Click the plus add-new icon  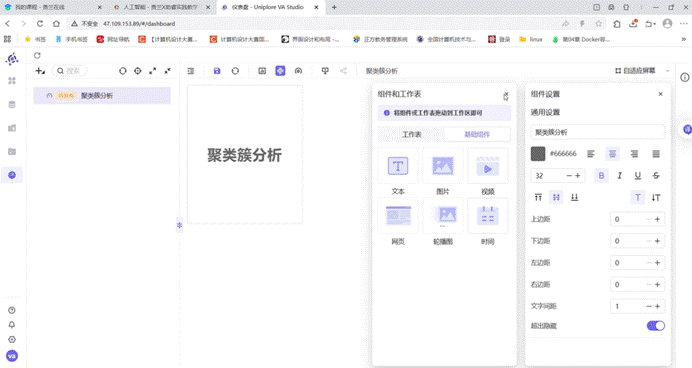click(40, 71)
